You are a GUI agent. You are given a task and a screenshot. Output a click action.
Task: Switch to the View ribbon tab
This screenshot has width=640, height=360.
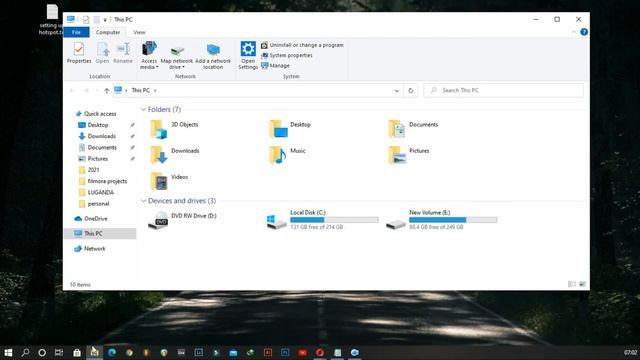point(139,32)
